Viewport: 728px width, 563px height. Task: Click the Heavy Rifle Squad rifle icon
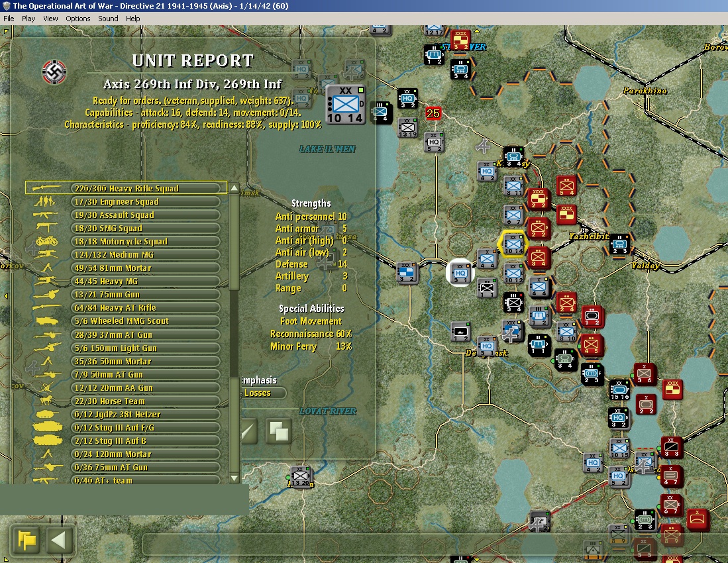(x=46, y=188)
